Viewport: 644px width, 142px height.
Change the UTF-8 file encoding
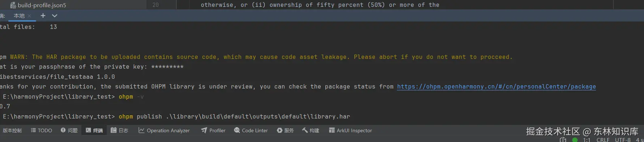coord(623,139)
